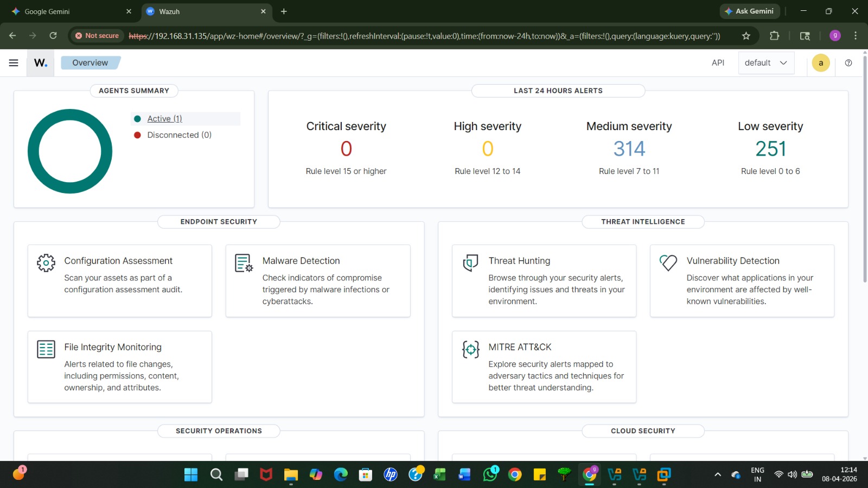Close the Wazuh tab

(x=263, y=11)
